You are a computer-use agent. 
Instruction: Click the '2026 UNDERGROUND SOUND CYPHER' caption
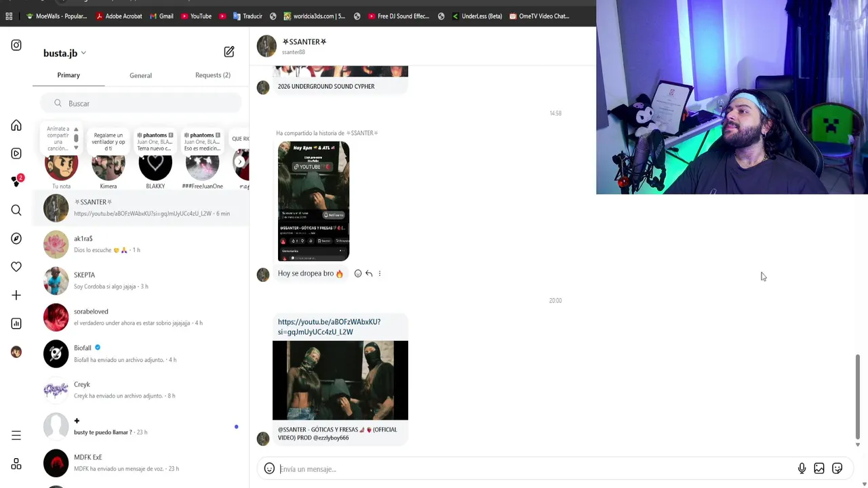coord(326,87)
